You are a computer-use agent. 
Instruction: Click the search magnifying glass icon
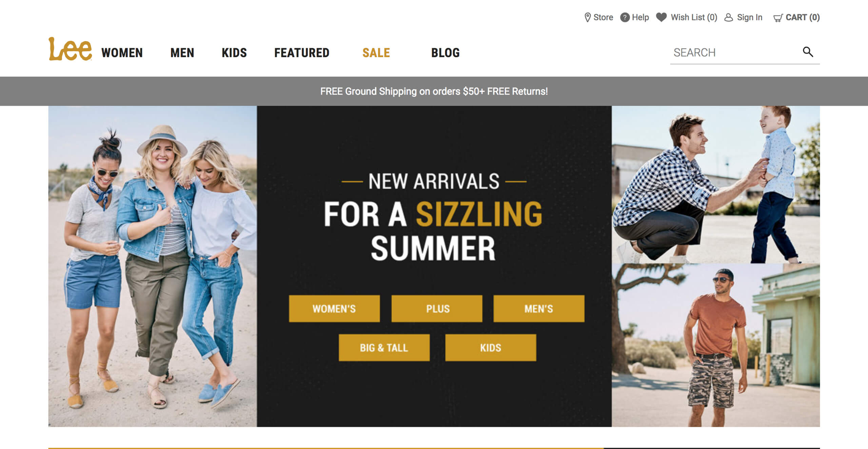coord(808,52)
